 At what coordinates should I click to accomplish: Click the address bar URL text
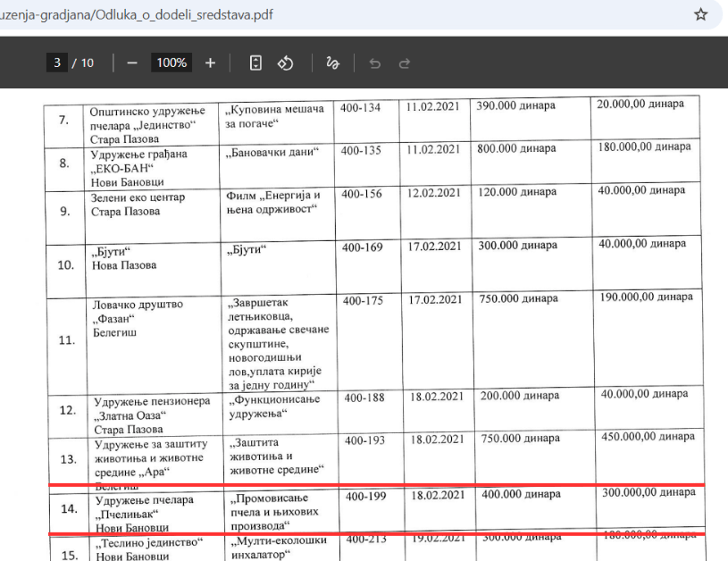coord(125,14)
